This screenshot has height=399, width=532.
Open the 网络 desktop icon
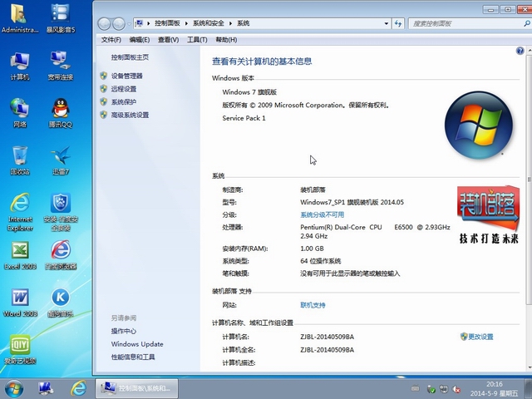[20, 113]
